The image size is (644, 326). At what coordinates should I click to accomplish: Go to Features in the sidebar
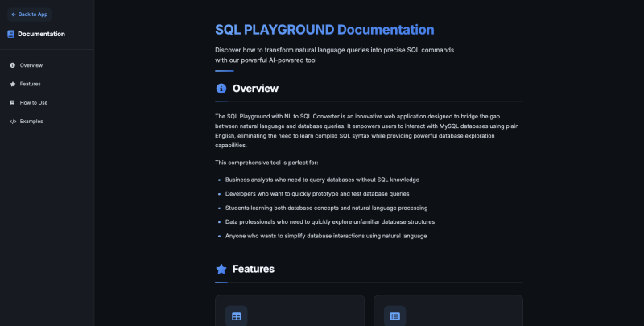(31, 84)
